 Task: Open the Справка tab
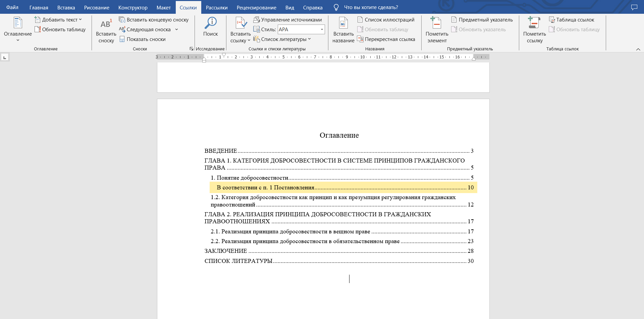[313, 7]
